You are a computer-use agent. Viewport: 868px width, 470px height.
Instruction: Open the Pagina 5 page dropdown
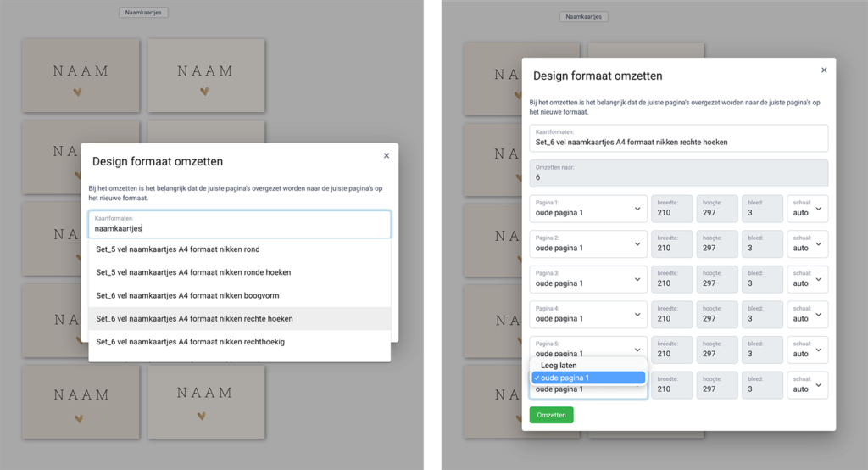(x=588, y=348)
